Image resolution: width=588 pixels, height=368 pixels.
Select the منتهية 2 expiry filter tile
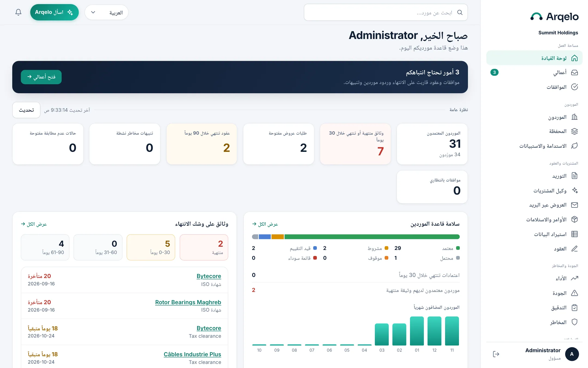[x=204, y=247]
